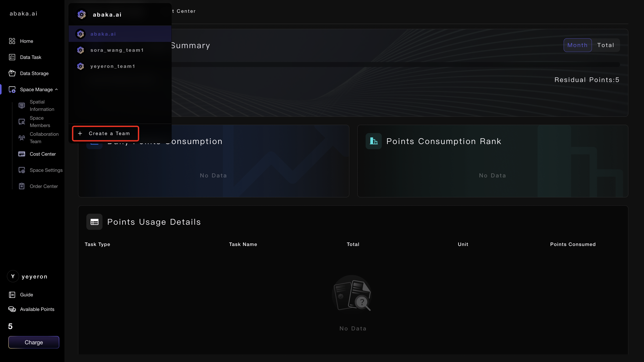Select yeyeron_team1 from team list
Screen dimensions: 644x362
click(x=113, y=66)
